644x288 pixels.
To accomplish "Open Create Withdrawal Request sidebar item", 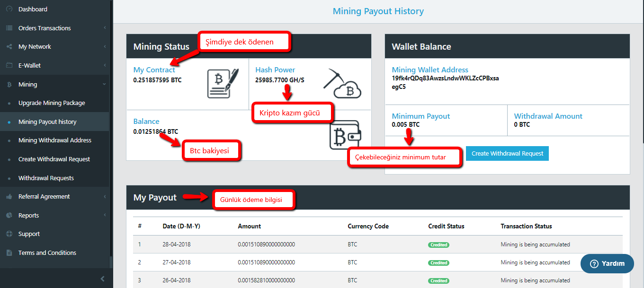I will pyautogui.click(x=54, y=159).
